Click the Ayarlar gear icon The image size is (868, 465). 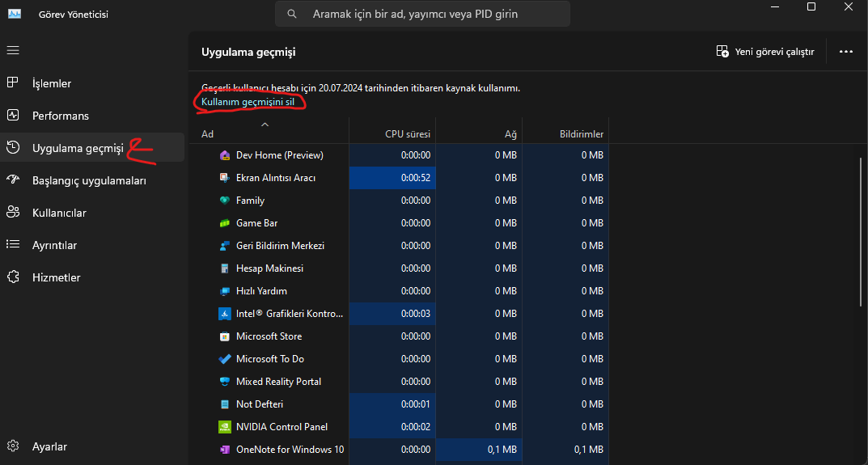(x=13, y=446)
